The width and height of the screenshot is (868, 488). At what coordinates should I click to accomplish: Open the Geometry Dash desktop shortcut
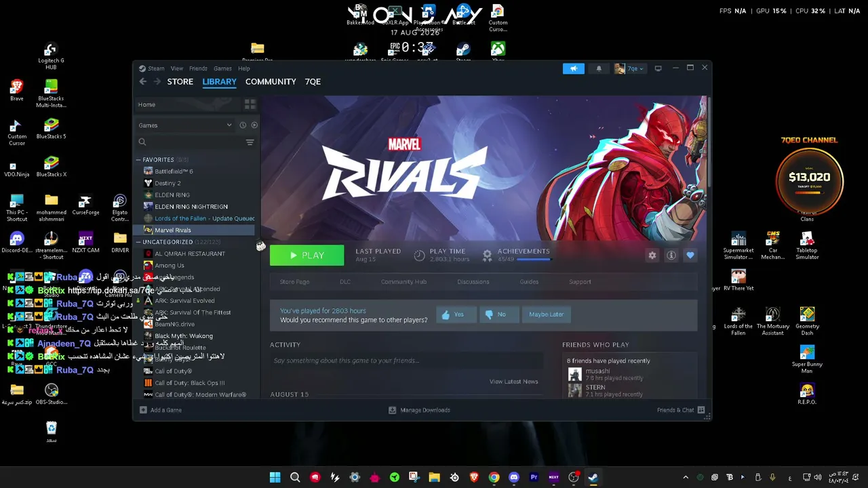(x=807, y=321)
